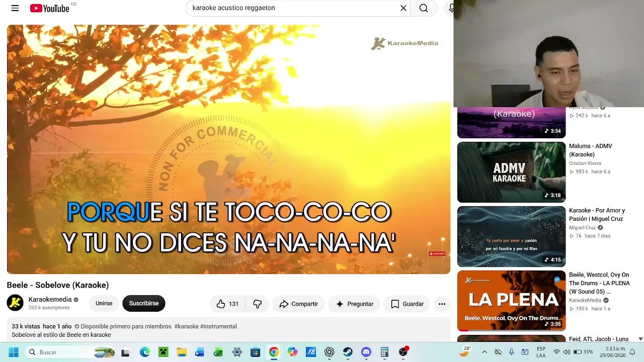Image resolution: width=644 pixels, height=362 pixels.
Task: Open ChatGPT from the taskbar
Action: pos(329,352)
